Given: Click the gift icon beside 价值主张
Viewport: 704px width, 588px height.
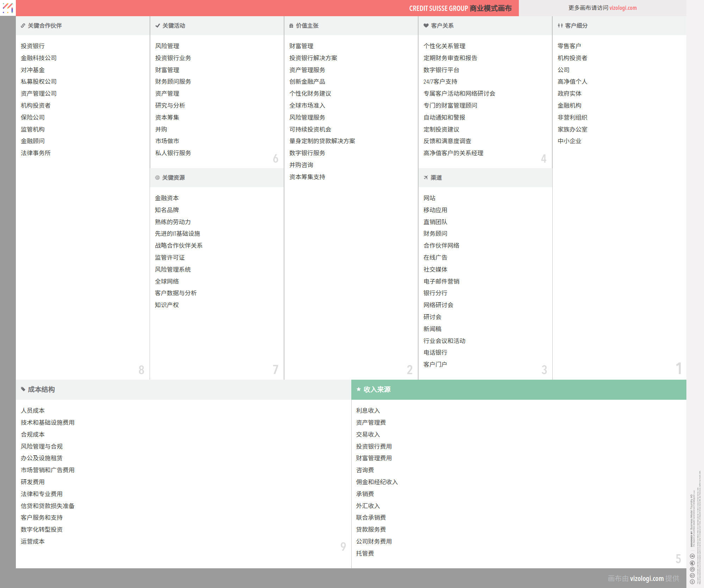Looking at the screenshot, I should 291,26.
